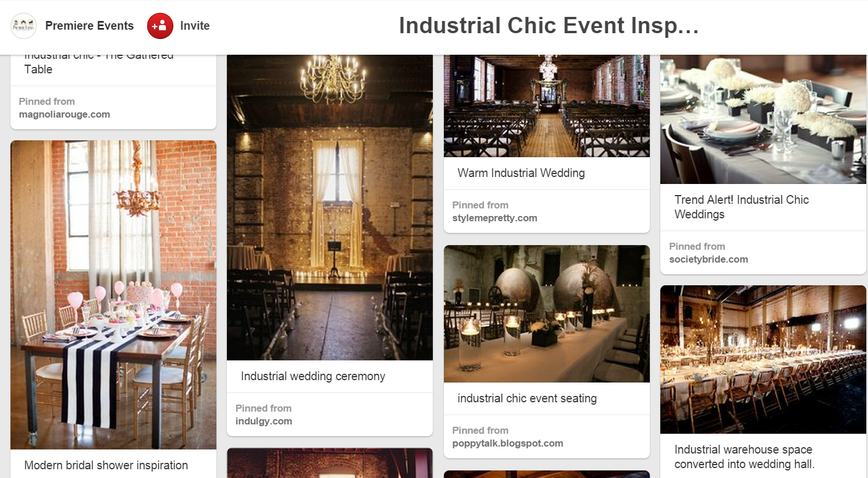This screenshot has width=868, height=478.
Task: Open the magnoliarouge.com source link
Action: [x=64, y=115]
